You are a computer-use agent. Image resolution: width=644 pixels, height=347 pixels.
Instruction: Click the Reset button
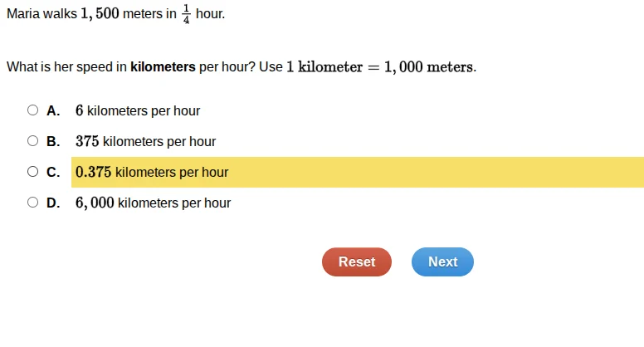(x=356, y=261)
